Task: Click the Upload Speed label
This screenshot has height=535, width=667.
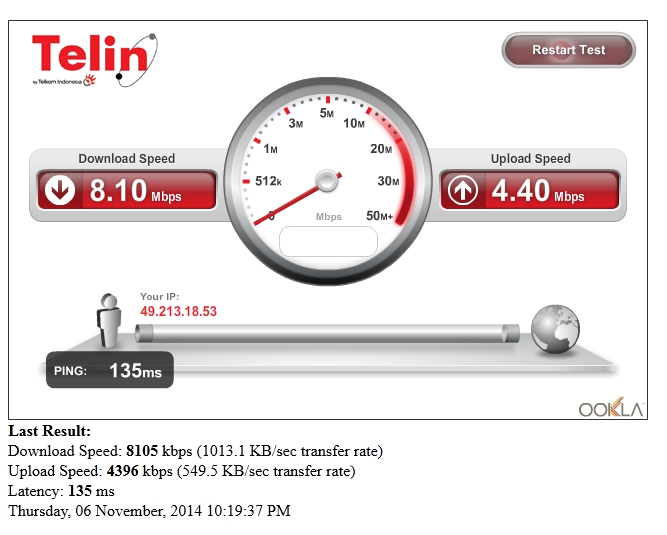Action: pyautogui.click(x=530, y=159)
